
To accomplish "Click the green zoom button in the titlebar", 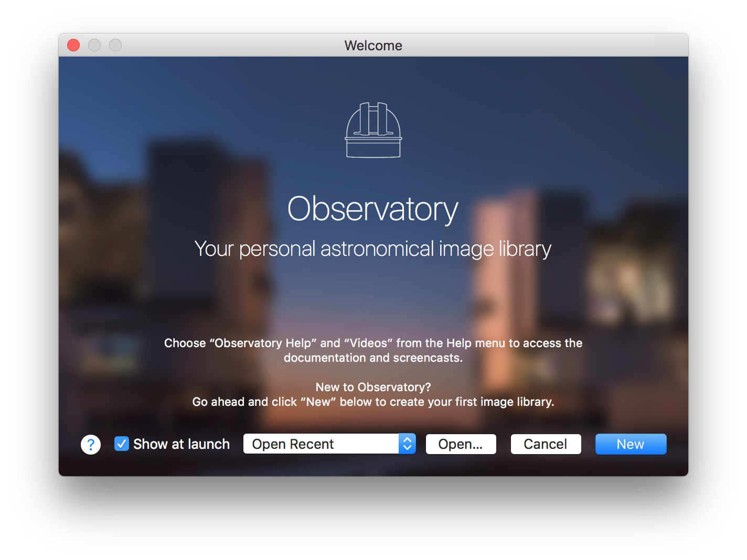I will (115, 45).
